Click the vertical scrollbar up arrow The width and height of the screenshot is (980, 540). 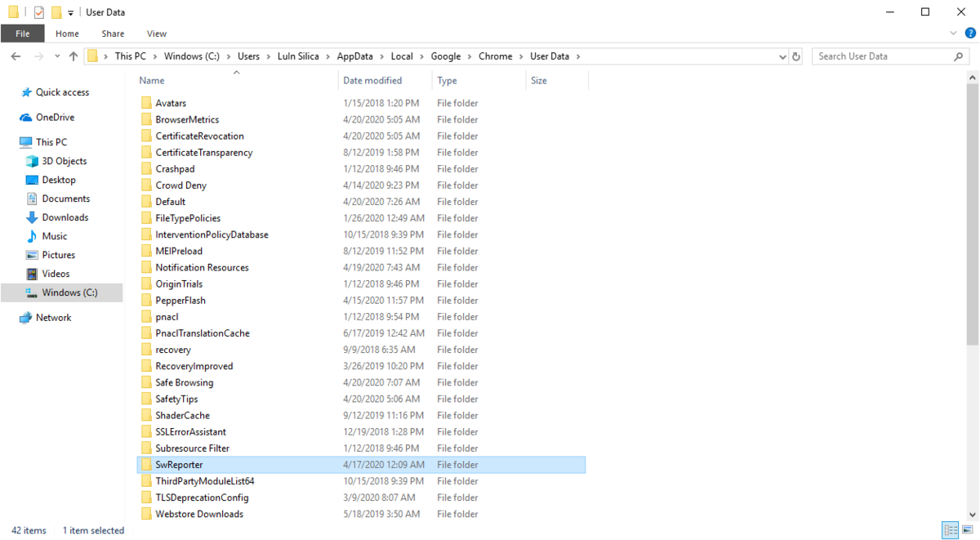click(972, 78)
